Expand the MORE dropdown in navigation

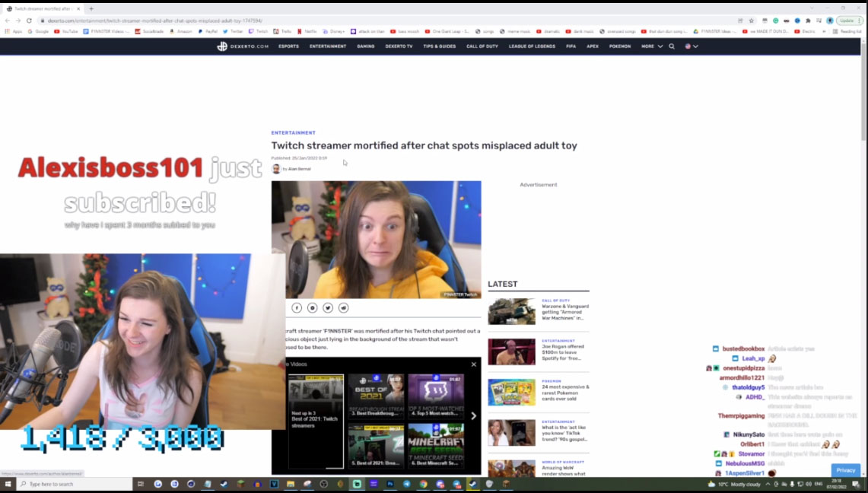pyautogui.click(x=651, y=46)
